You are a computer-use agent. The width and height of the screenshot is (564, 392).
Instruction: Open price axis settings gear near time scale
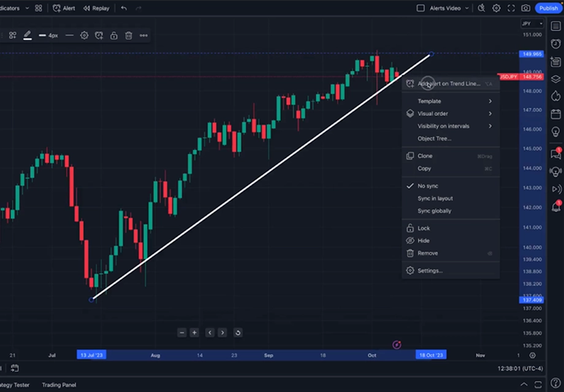coord(533,355)
